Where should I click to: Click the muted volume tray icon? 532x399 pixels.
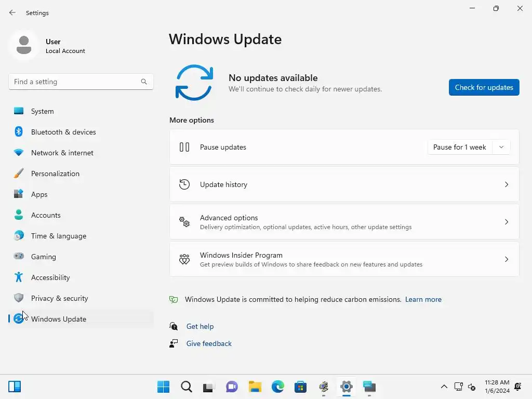[472, 387]
